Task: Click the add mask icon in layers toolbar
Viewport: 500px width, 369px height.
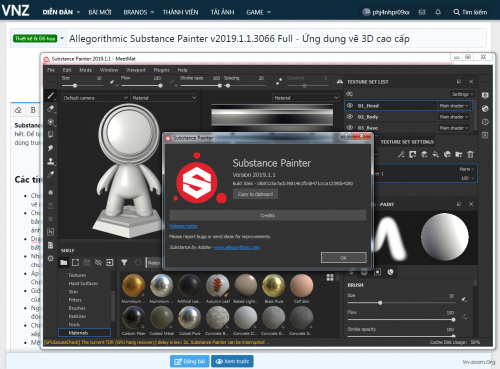Action: point(413,154)
